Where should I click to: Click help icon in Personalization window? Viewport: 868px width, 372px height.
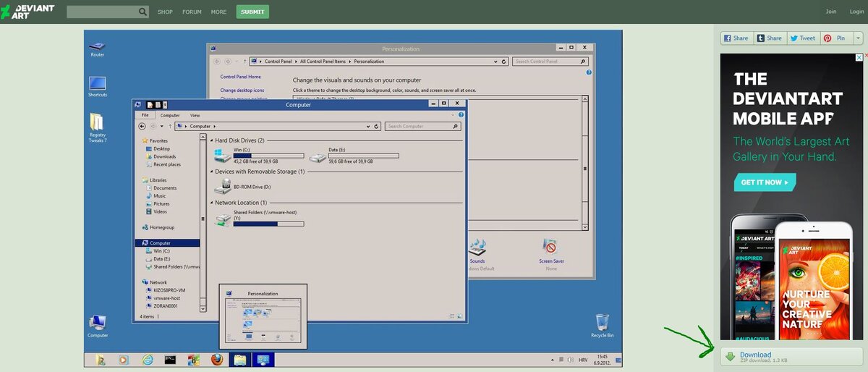(589, 72)
